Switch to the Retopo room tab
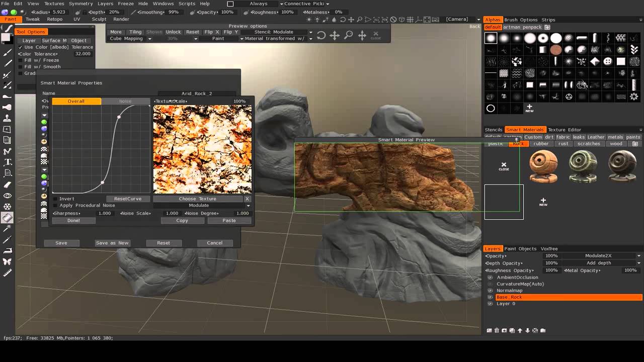 54,20
